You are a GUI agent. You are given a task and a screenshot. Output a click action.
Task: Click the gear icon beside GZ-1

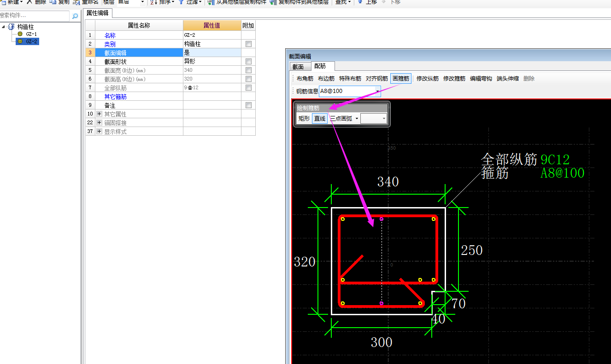coord(20,34)
